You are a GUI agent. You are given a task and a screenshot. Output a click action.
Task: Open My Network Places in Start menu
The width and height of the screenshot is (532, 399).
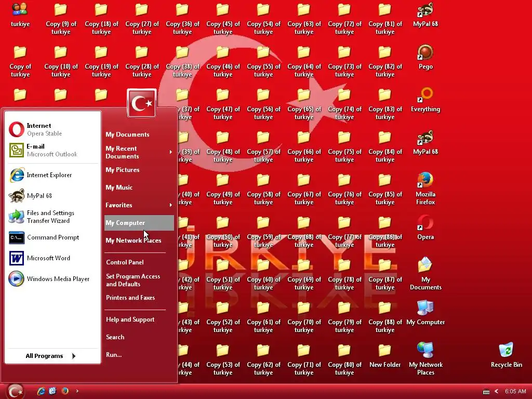(x=139, y=241)
